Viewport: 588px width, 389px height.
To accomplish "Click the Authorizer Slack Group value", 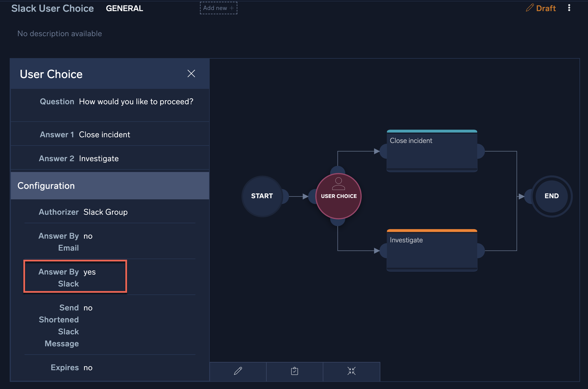I will coord(105,212).
